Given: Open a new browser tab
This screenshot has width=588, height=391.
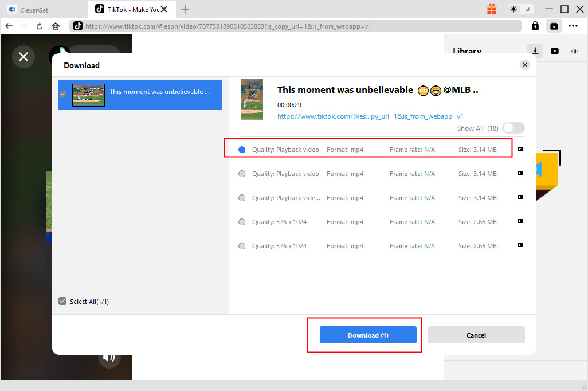Looking at the screenshot, I should (x=185, y=9).
